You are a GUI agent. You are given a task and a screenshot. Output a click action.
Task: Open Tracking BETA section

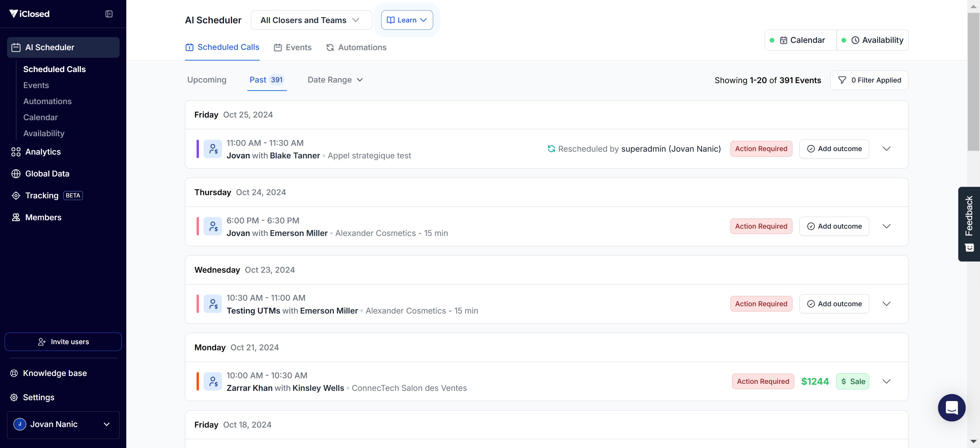[x=42, y=195]
